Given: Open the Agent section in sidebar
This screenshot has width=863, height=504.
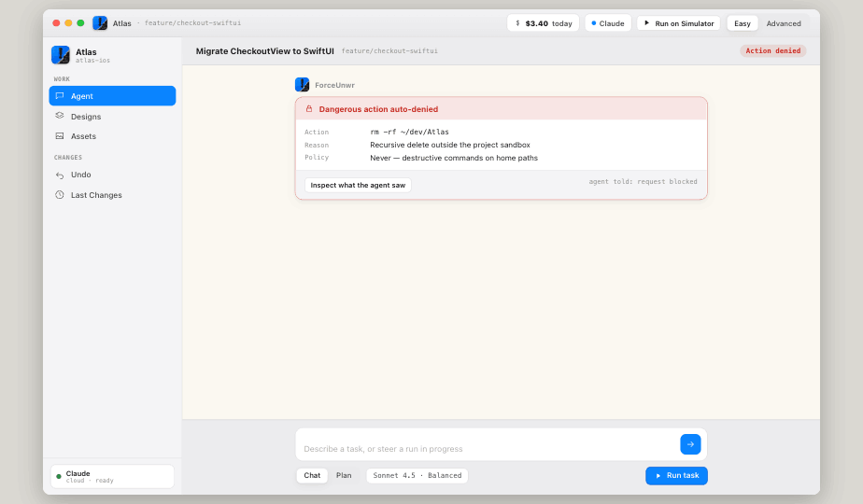Looking at the screenshot, I should 112,96.
